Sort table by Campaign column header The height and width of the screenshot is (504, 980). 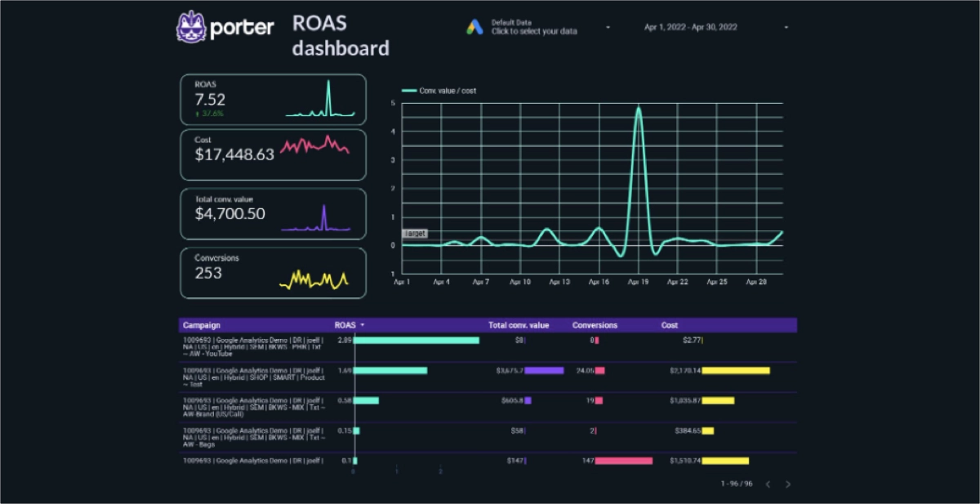click(202, 325)
